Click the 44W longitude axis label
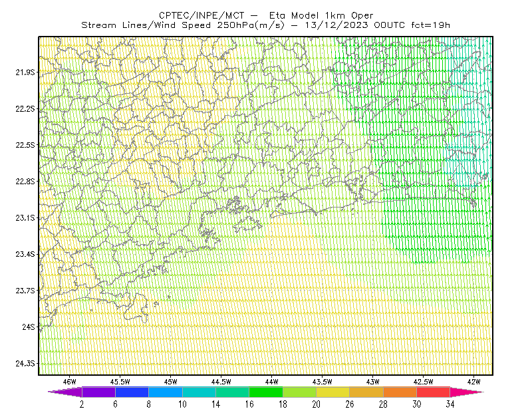 [272, 382]
